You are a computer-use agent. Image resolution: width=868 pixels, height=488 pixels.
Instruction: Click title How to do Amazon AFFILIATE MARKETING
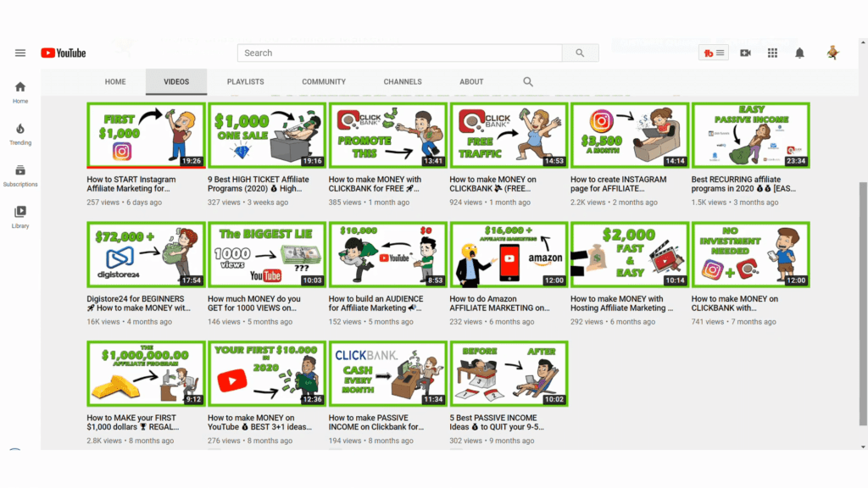click(x=499, y=303)
